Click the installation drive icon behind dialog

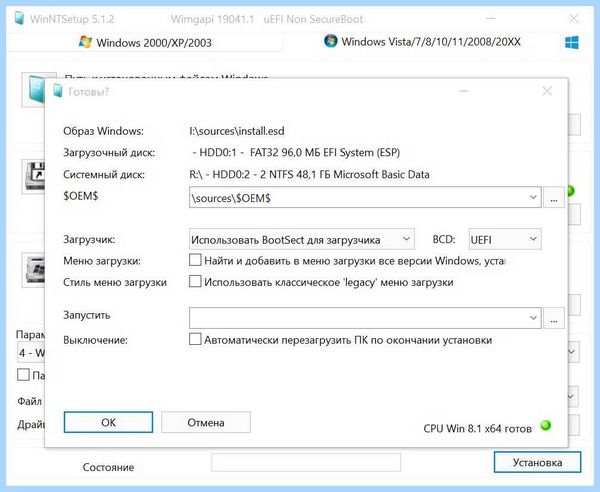[34, 270]
